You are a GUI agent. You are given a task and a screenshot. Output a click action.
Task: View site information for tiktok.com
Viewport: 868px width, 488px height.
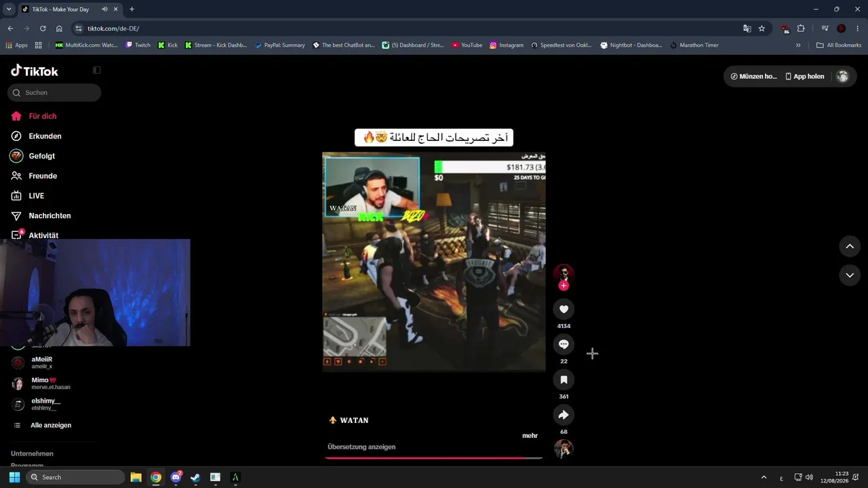[x=79, y=28]
